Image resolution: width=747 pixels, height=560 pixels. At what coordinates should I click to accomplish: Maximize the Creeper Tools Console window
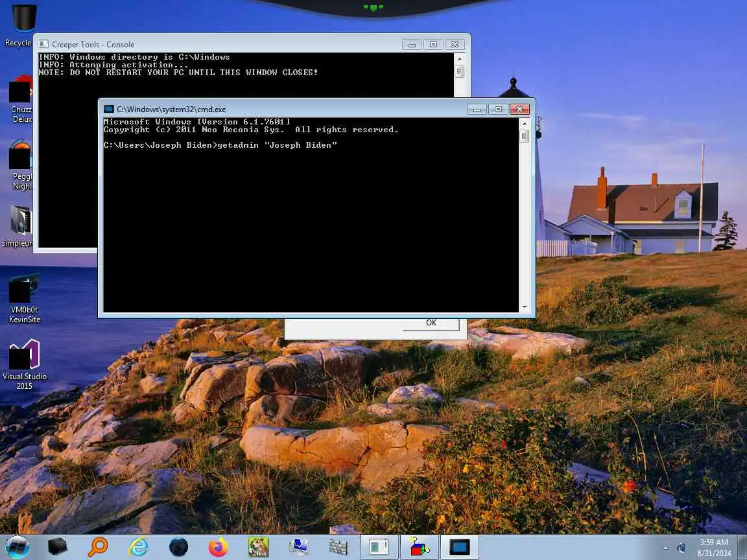[433, 44]
